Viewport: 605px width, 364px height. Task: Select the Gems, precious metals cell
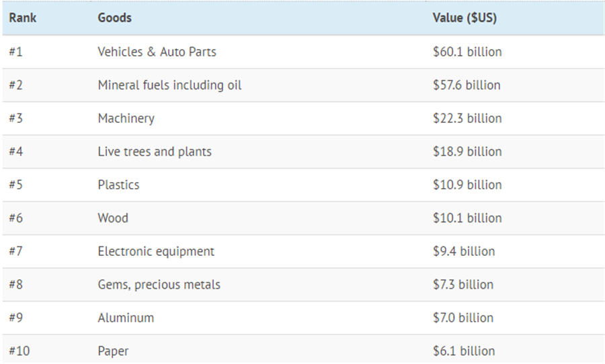tap(159, 285)
